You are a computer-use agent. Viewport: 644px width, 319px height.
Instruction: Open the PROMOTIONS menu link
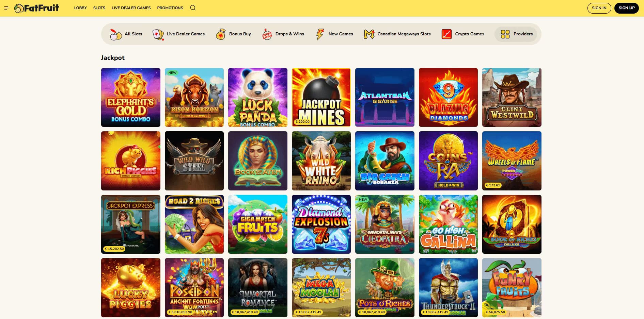point(170,8)
